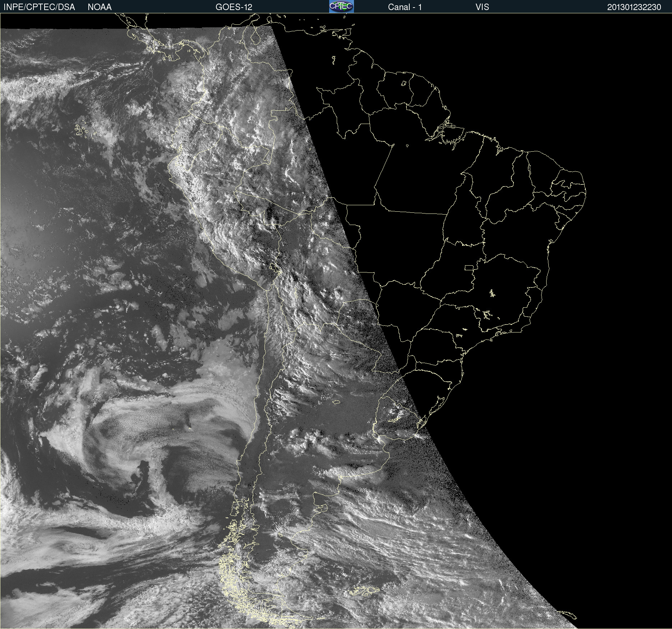Select the VIS label in the header
This screenshot has width=672, height=629.
click(x=482, y=7)
